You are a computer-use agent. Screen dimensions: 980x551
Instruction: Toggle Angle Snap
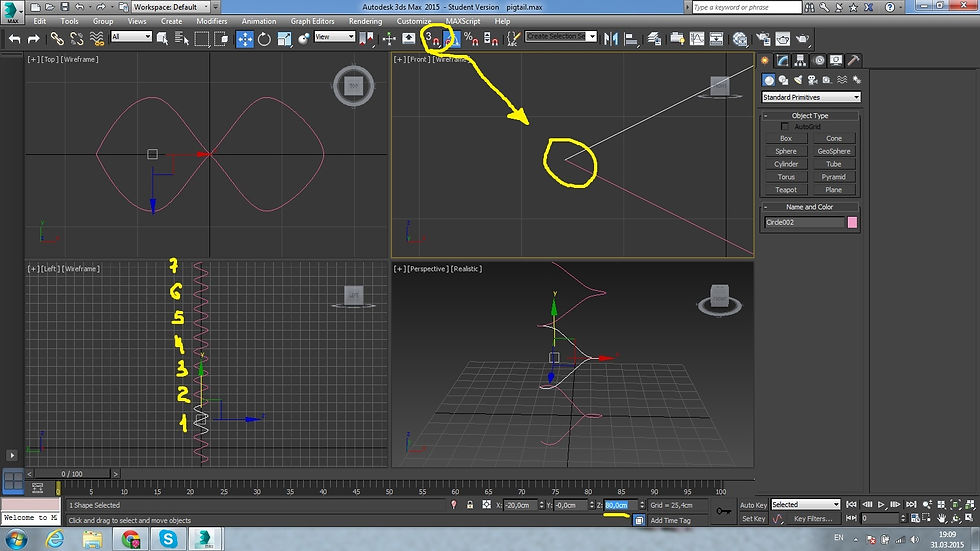452,39
